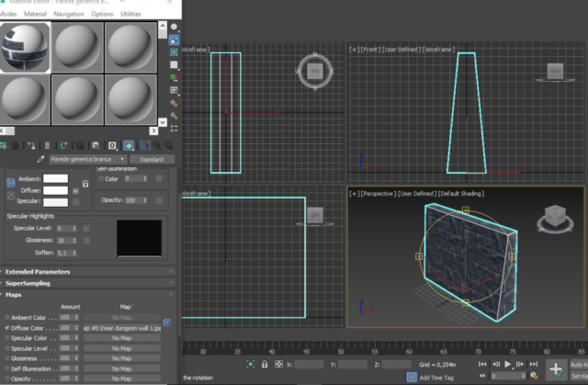Click Reset Map/Material trash icon

pos(47,145)
